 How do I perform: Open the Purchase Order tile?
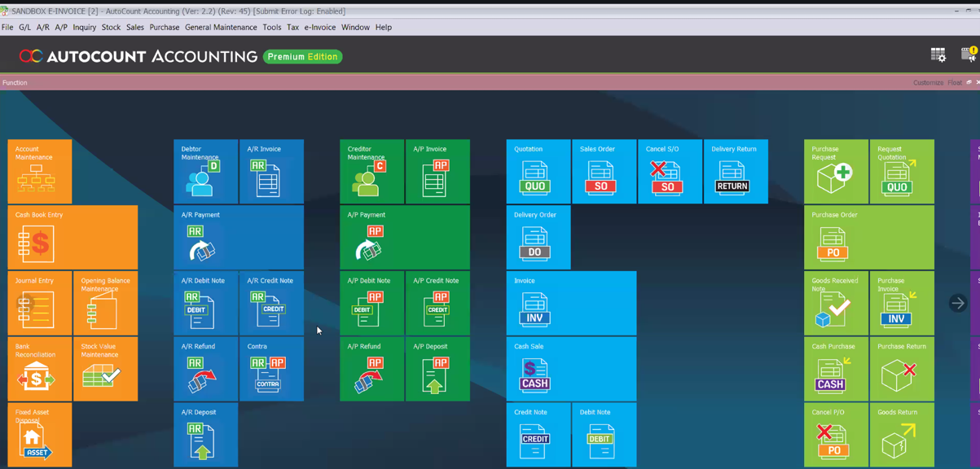tap(869, 238)
